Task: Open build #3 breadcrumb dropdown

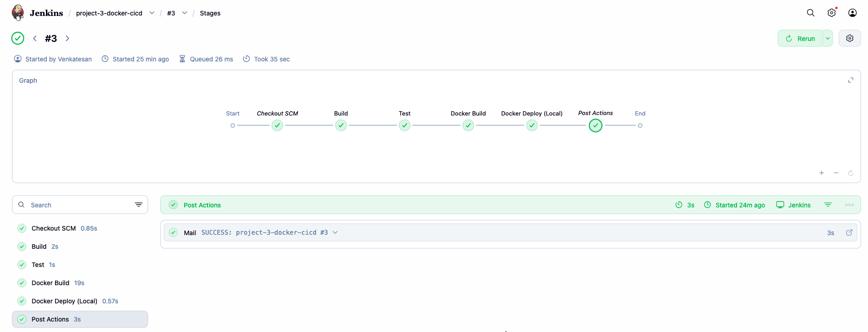Action: (185, 13)
